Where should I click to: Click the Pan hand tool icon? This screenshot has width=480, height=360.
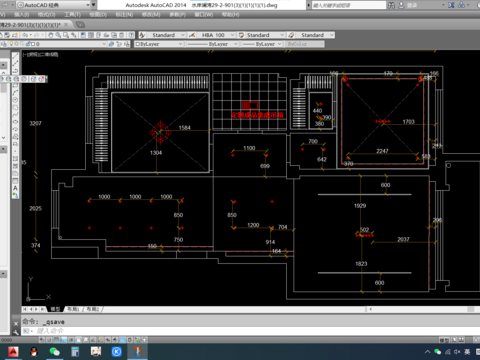(51, 35)
